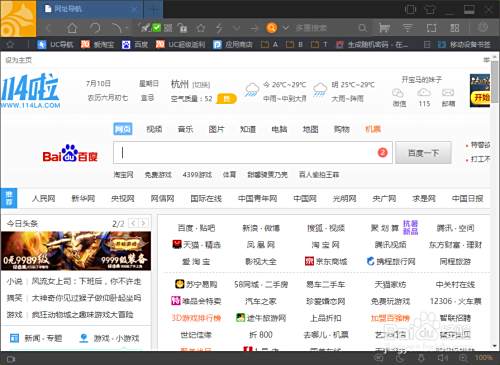
Task: Show next headline with right arrow
Action: coord(143,223)
